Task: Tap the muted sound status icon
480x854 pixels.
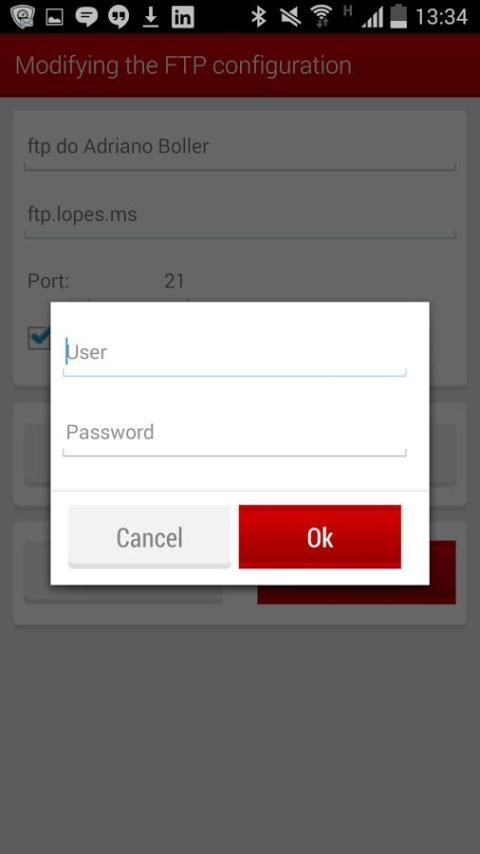Action: click(x=290, y=17)
